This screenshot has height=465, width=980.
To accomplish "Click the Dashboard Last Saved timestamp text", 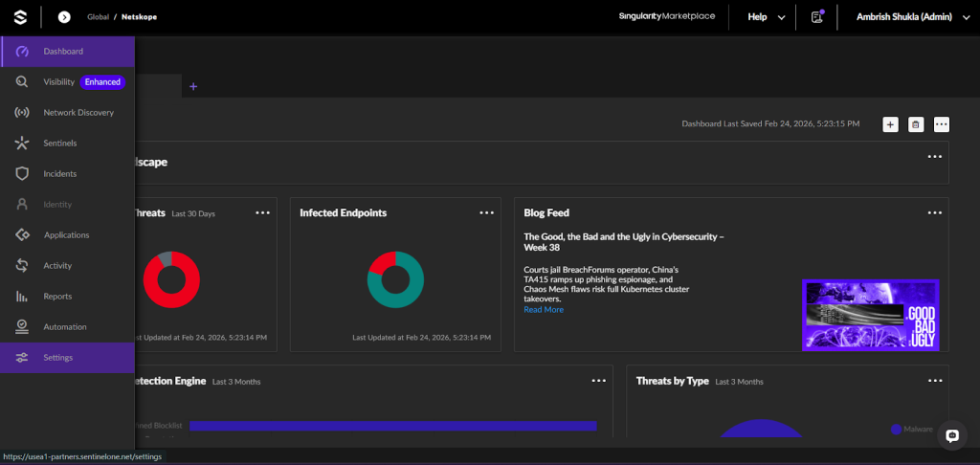I will [x=770, y=124].
